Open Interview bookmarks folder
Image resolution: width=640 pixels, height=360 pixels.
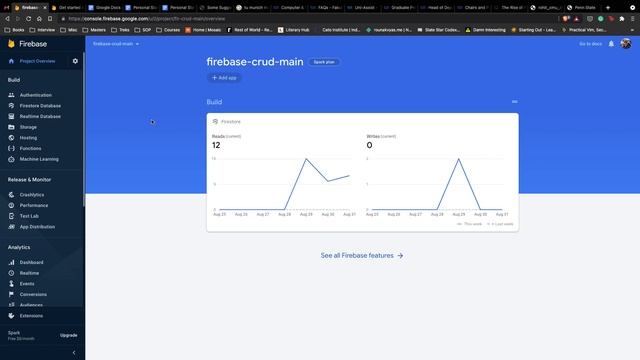pos(42,30)
